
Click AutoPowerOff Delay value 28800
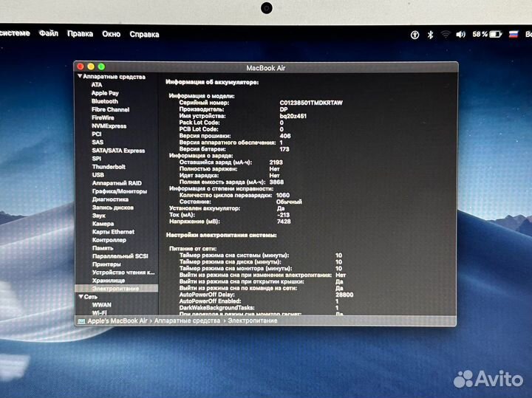344,295
